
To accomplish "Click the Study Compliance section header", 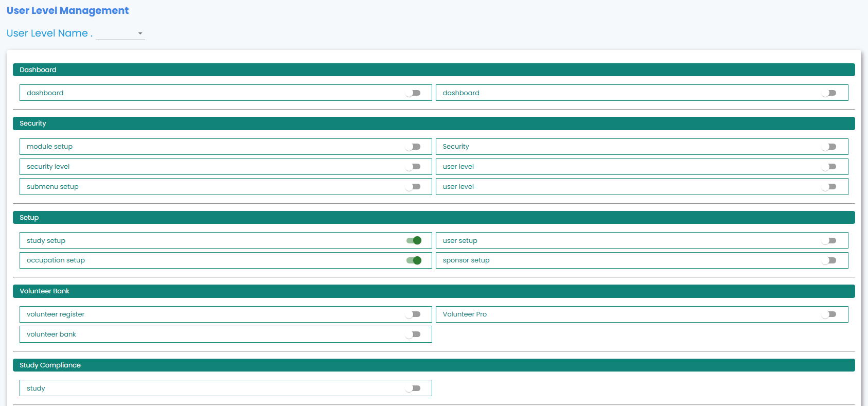I will 434,365.
